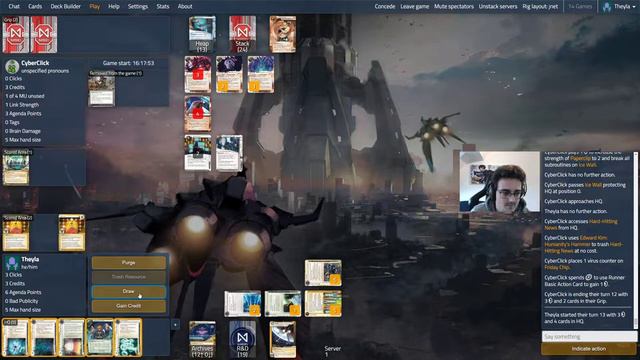Select the fifth card in HQ hand
This screenshot has height=360, width=640.
pyautogui.click(x=128, y=338)
